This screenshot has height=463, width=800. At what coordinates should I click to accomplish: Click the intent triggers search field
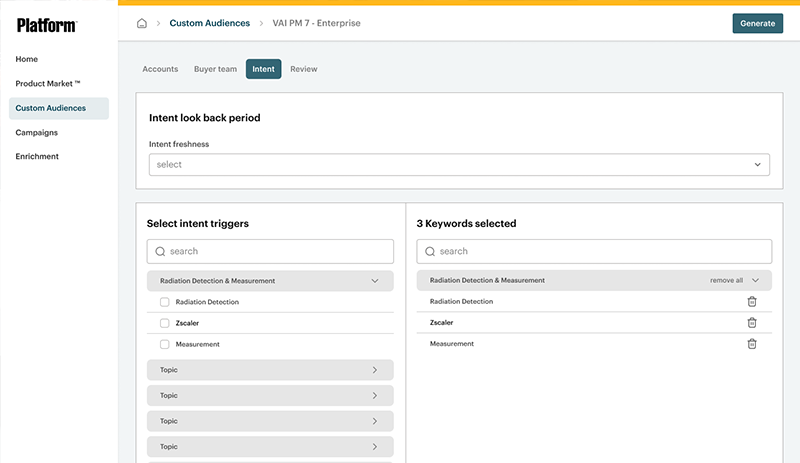[270, 251]
